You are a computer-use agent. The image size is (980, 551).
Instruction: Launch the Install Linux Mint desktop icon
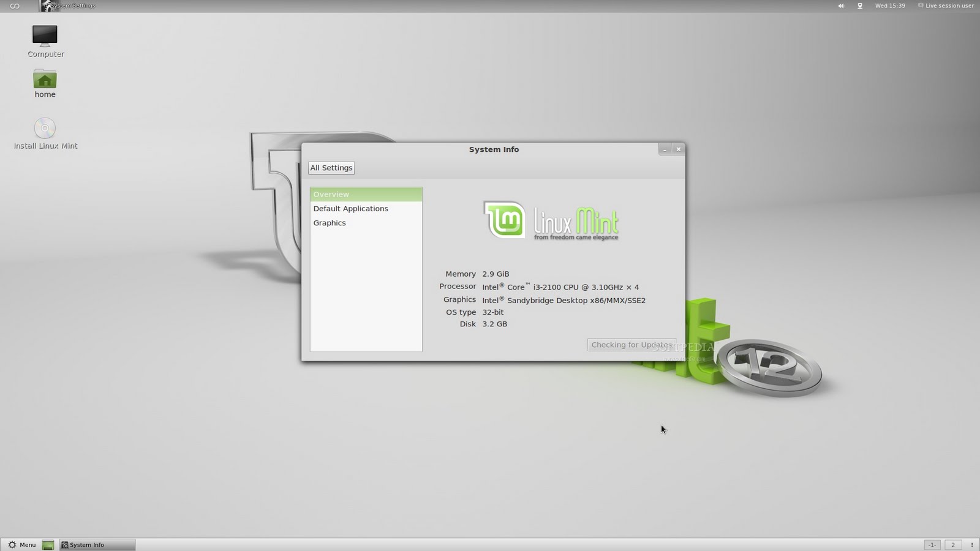[44, 130]
